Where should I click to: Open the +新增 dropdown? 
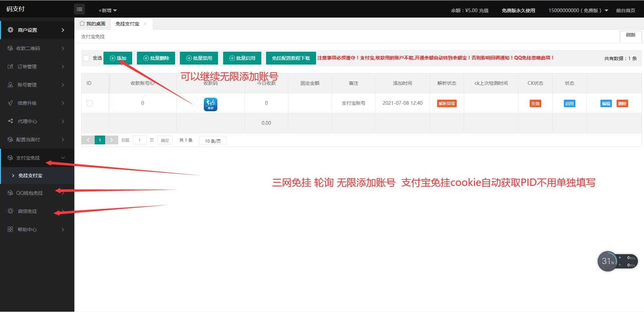[108, 10]
